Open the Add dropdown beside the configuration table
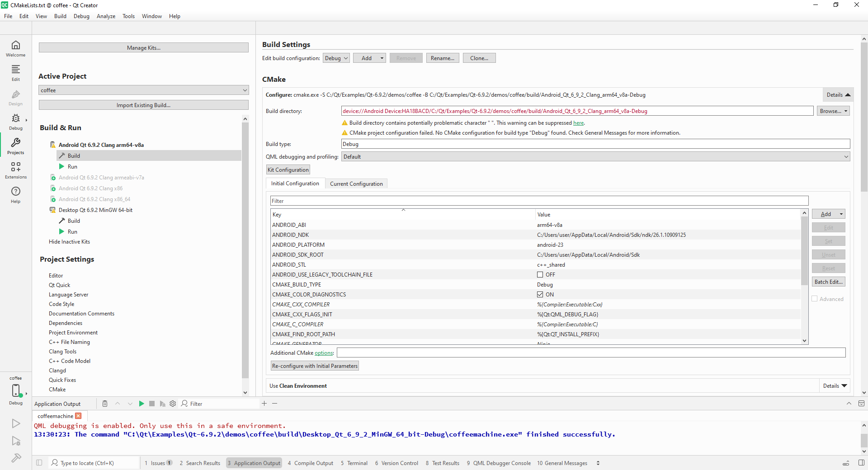This screenshot has width=868, height=470. tap(829, 214)
